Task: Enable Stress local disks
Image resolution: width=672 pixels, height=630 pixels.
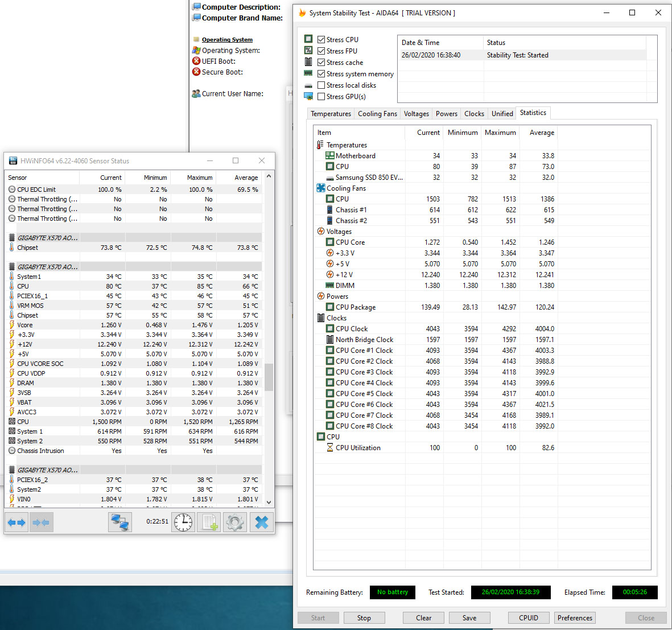Action: 321,85
